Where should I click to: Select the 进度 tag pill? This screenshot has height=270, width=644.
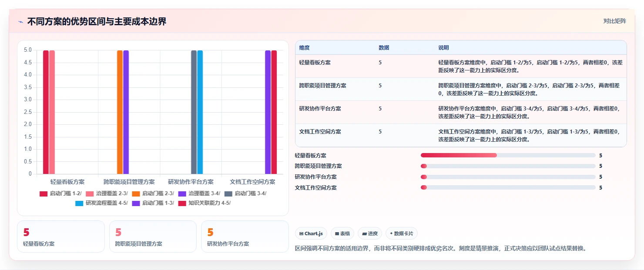click(x=370, y=233)
